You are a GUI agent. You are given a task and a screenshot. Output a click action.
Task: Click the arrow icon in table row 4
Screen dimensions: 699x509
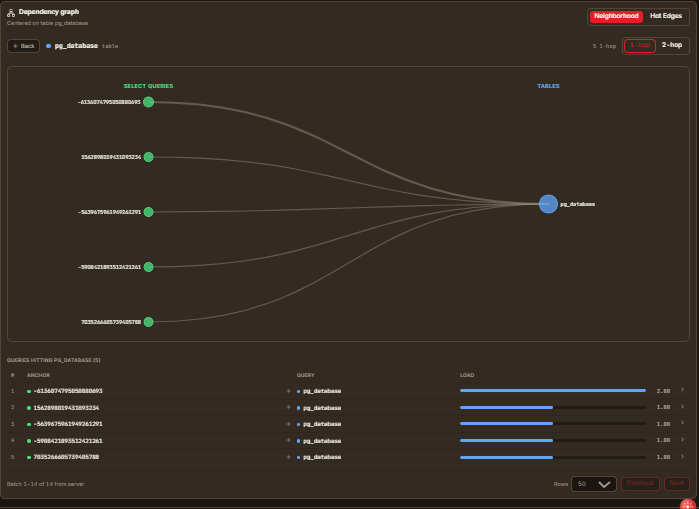tap(288, 440)
